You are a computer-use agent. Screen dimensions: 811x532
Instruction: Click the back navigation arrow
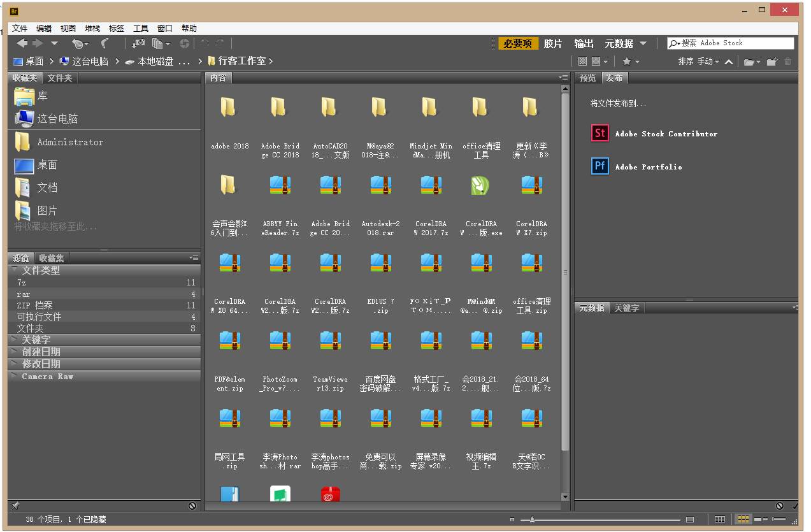coord(21,43)
